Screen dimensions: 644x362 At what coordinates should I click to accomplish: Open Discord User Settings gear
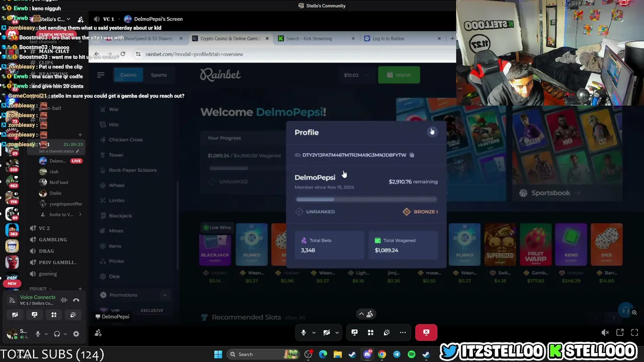(76, 334)
